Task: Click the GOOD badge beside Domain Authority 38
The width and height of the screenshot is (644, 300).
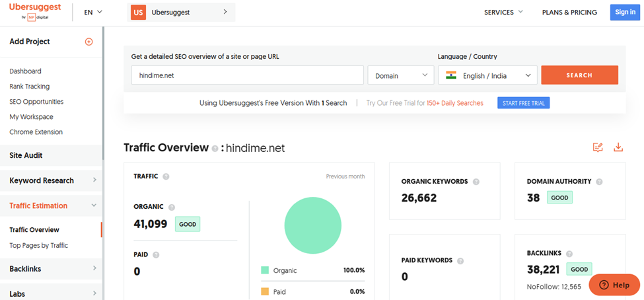Action: pos(559,198)
